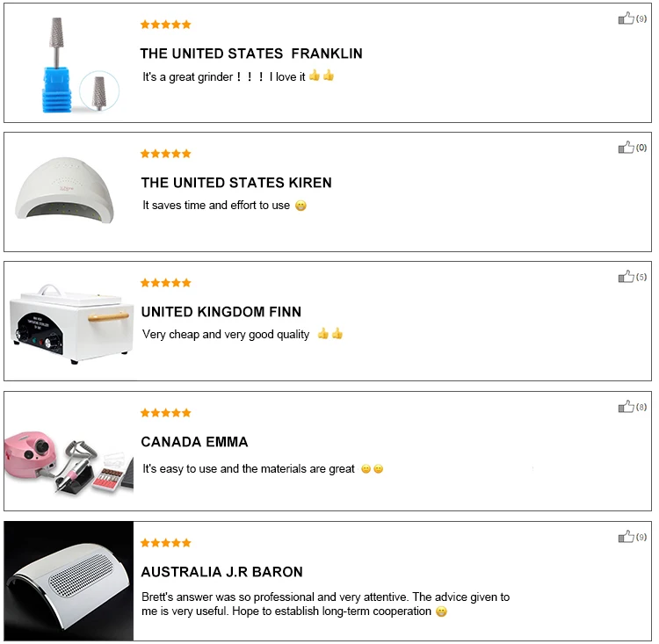The width and height of the screenshot is (659, 644).
Task: View the nail dust collector thumbnail
Action: point(69,582)
